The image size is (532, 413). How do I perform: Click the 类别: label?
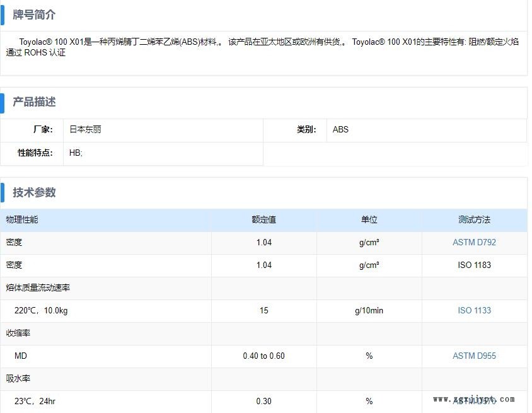[x=306, y=129]
